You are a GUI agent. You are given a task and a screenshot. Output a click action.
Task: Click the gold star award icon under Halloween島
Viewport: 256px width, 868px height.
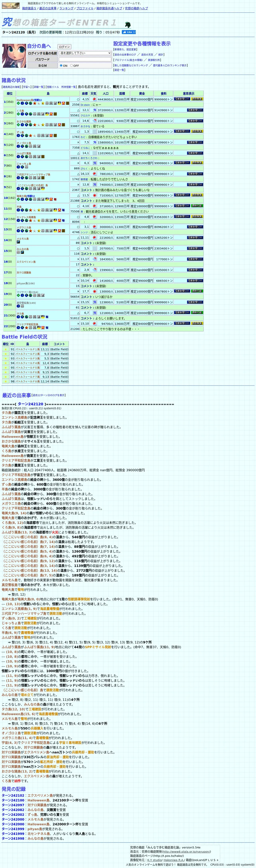[43, 103]
